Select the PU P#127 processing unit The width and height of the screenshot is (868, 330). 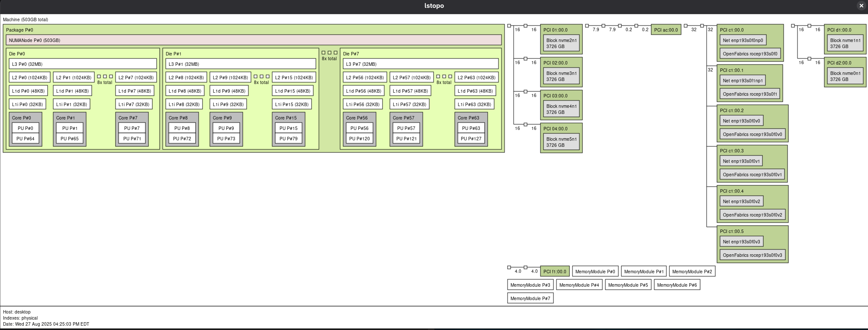pos(471,139)
